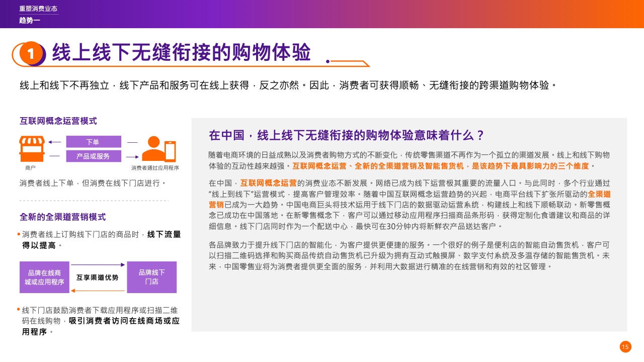Select the purple 产品或服务 box
The image size is (644, 362).
click(94, 156)
